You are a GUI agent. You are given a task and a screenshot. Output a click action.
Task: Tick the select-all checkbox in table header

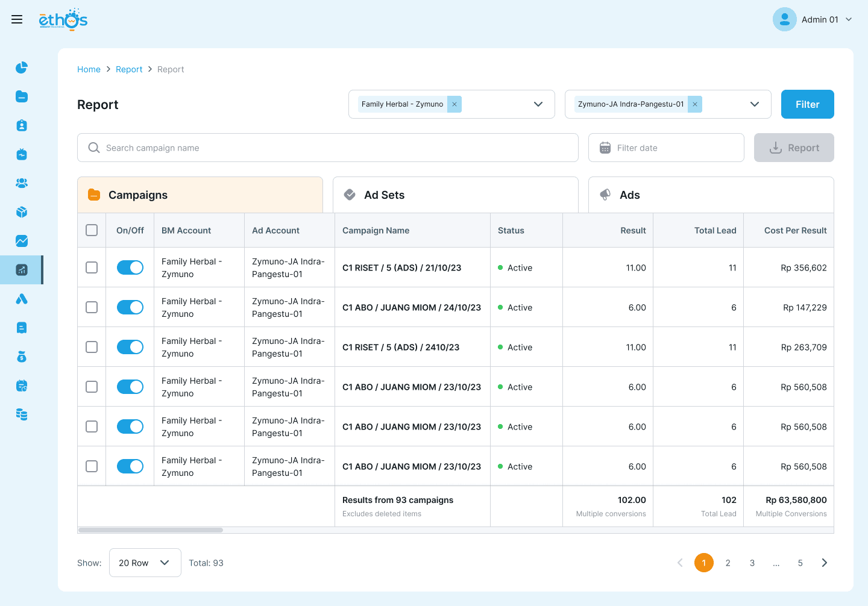tap(92, 230)
